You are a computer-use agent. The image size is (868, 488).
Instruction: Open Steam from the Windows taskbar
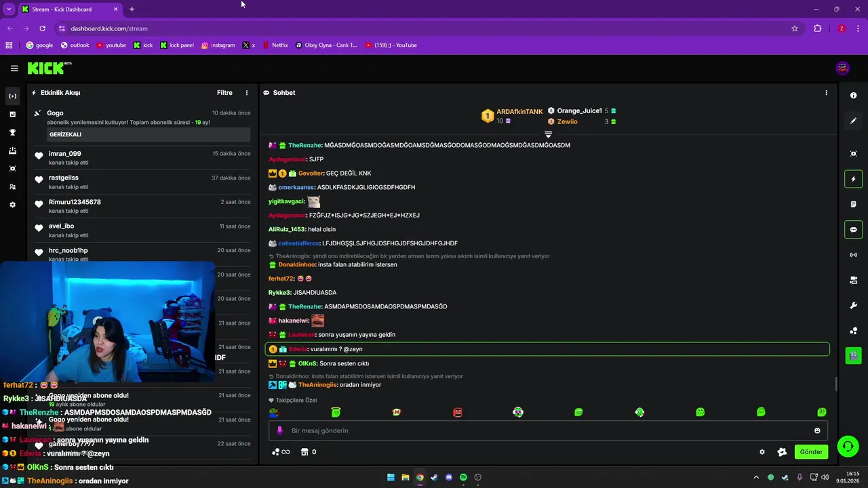pos(434,477)
